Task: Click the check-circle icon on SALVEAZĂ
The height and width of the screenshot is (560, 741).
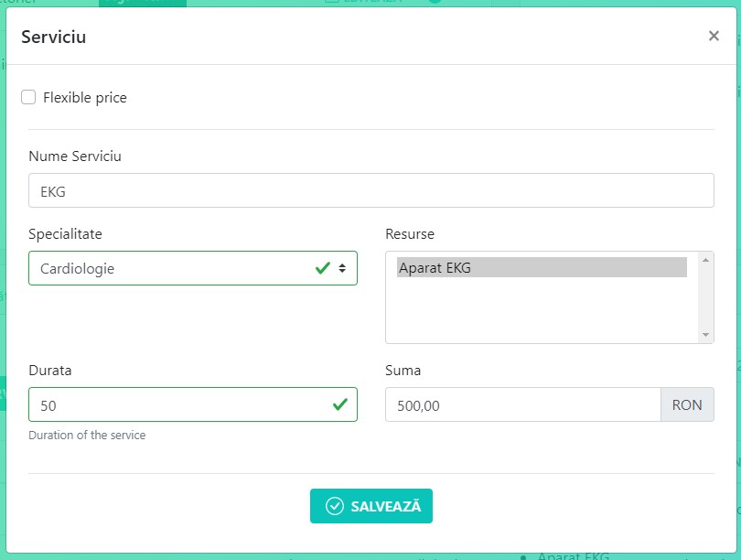Action: tap(335, 506)
